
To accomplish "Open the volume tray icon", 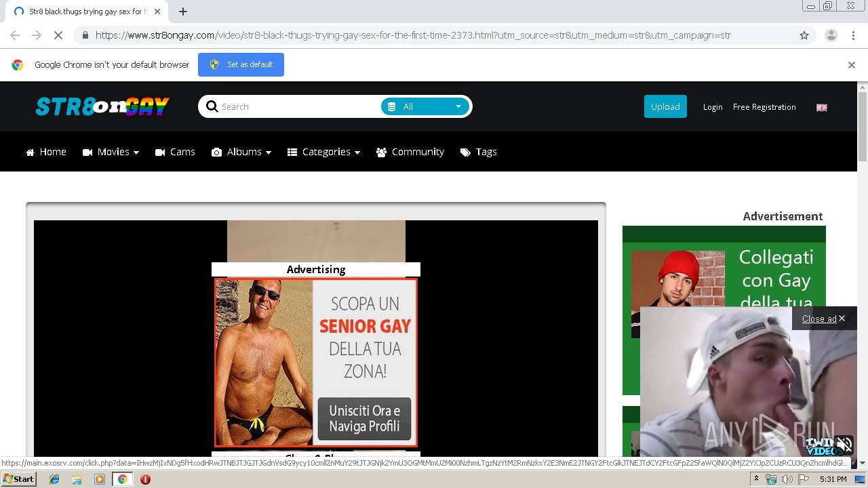I will (x=787, y=479).
